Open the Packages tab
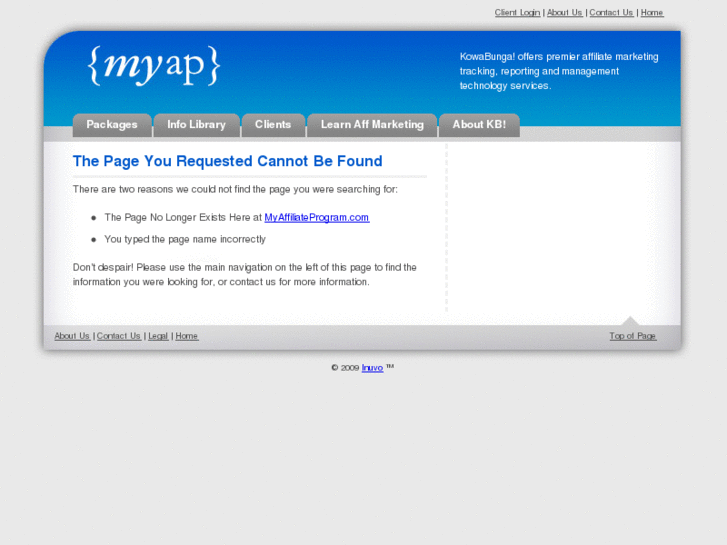The width and height of the screenshot is (727, 545). [112, 125]
